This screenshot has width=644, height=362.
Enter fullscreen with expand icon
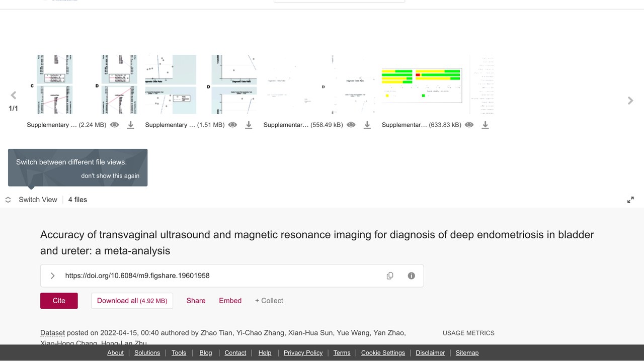[630, 200]
